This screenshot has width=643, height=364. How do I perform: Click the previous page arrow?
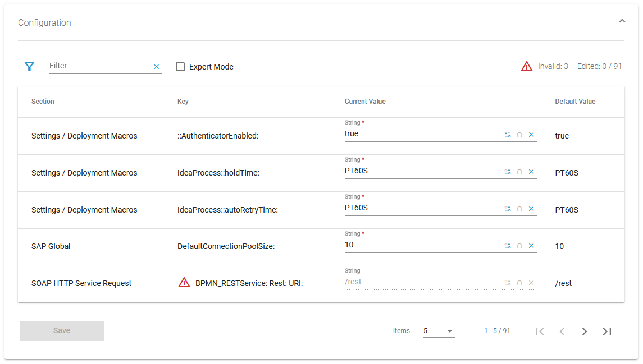coord(562,331)
